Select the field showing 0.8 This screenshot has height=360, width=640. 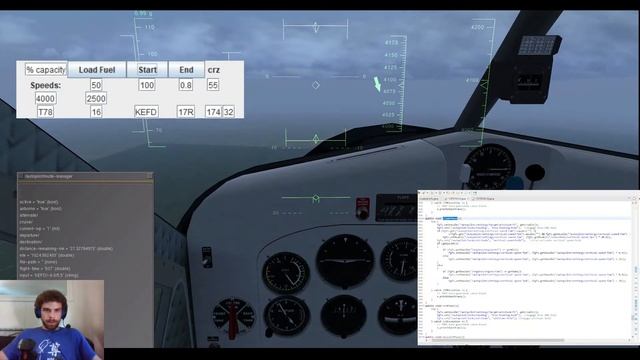pyautogui.click(x=186, y=85)
